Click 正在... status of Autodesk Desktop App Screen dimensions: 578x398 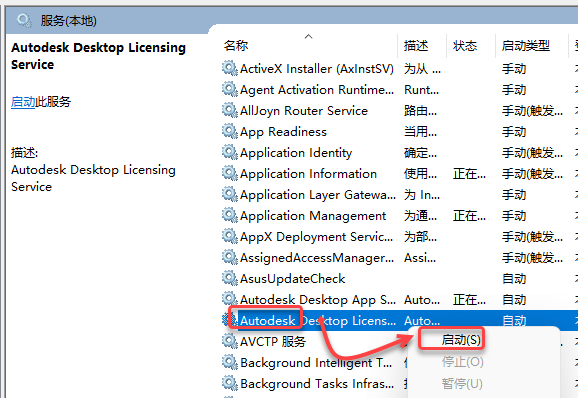click(469, 300)
